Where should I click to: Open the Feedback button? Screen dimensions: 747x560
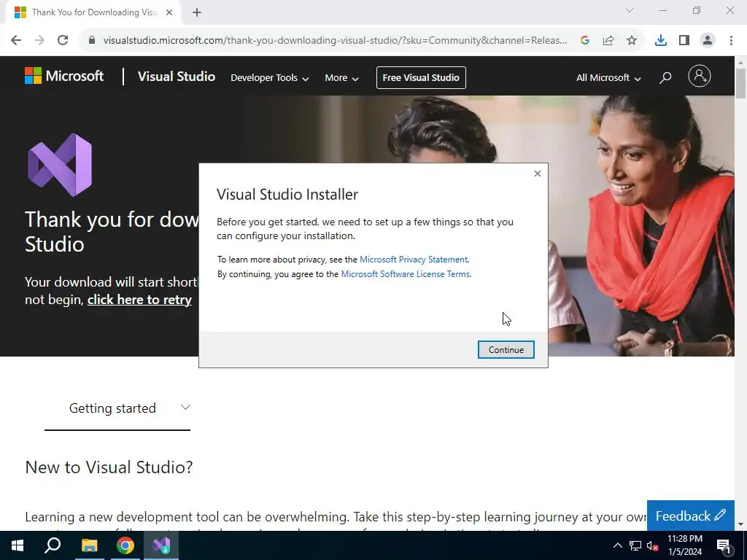click(691, 516)
